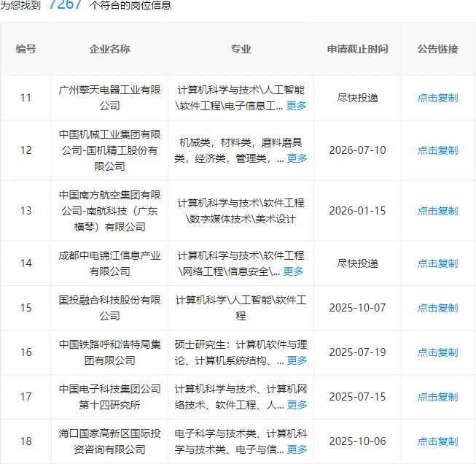
Task: Click the result count 7267
Action: point(65,4)
